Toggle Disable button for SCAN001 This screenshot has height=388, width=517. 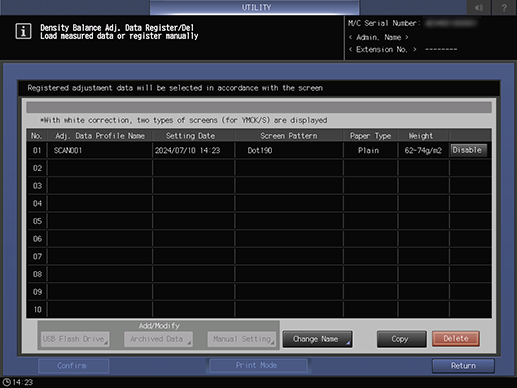(468, 150)
